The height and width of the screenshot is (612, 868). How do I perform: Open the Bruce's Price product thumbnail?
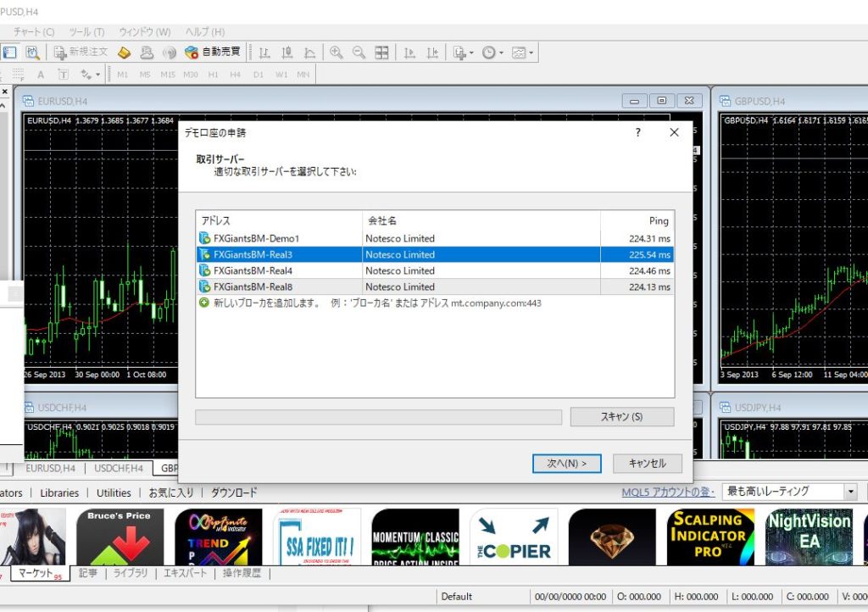[x=120, y=537]
